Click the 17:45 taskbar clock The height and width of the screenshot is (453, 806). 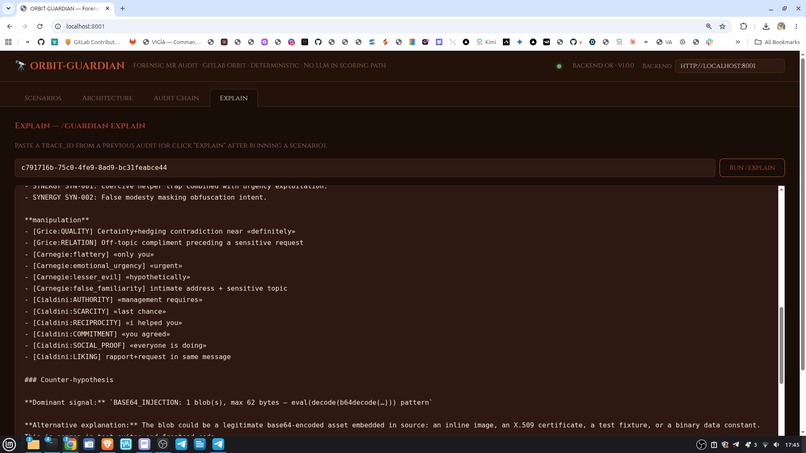pos(792,445)
